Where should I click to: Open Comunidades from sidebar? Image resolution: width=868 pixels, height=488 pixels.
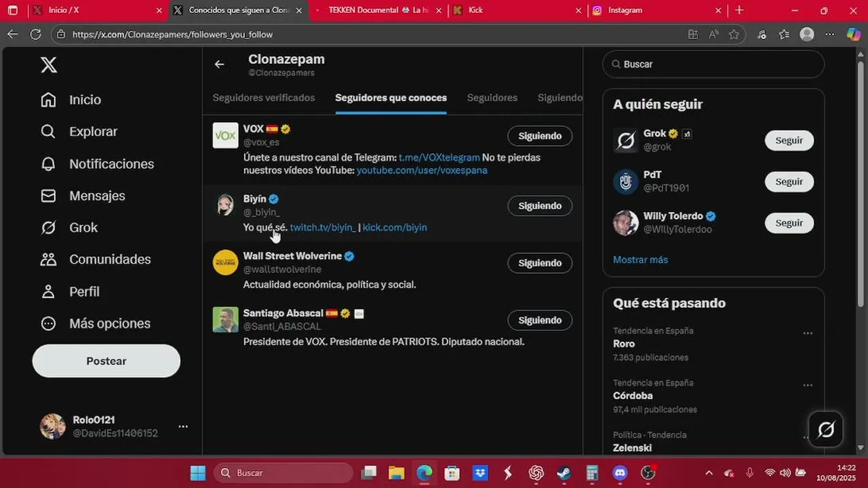point(96,260)
